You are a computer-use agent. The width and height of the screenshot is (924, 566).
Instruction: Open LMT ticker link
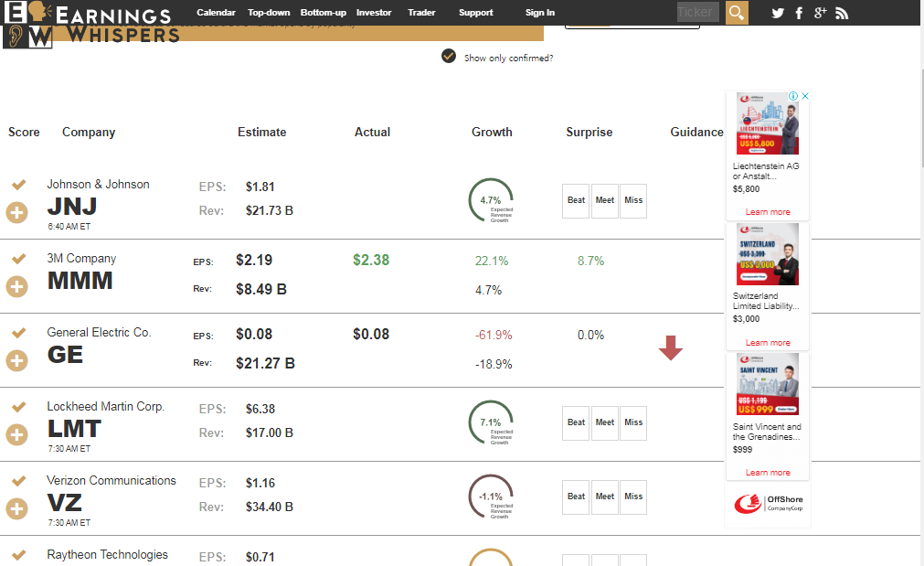point(74,429)
